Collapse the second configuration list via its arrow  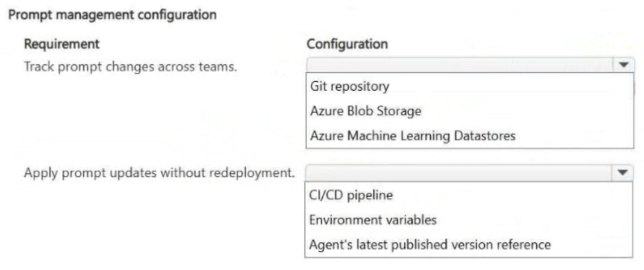pos(623,173)
